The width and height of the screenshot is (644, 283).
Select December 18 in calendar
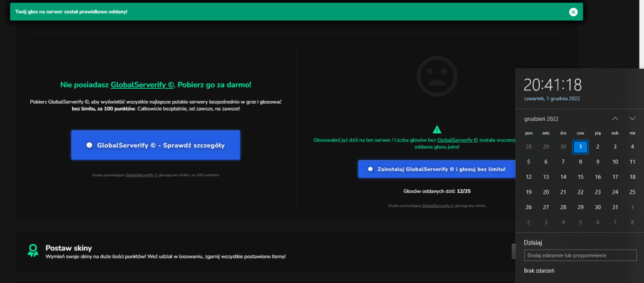632,177
